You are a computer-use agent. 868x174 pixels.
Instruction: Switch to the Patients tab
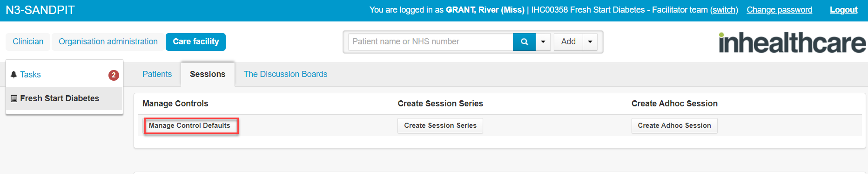157,74
